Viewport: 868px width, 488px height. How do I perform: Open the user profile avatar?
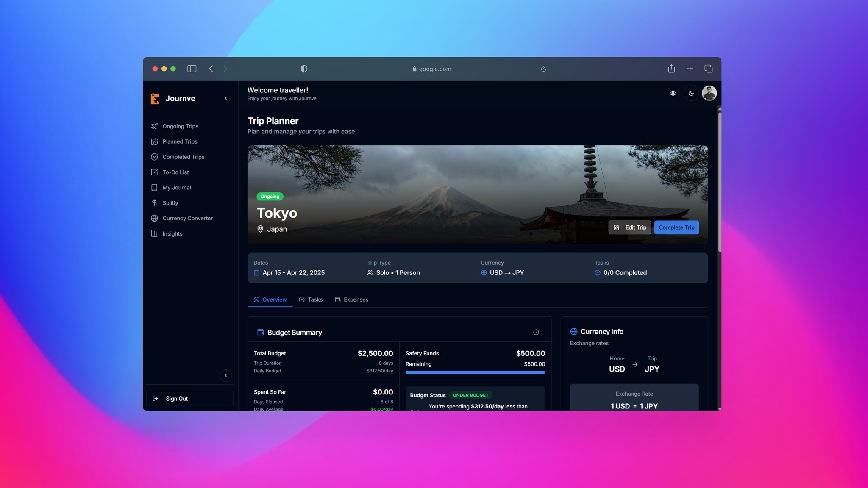pyautogui.click(x=709, y=93)
